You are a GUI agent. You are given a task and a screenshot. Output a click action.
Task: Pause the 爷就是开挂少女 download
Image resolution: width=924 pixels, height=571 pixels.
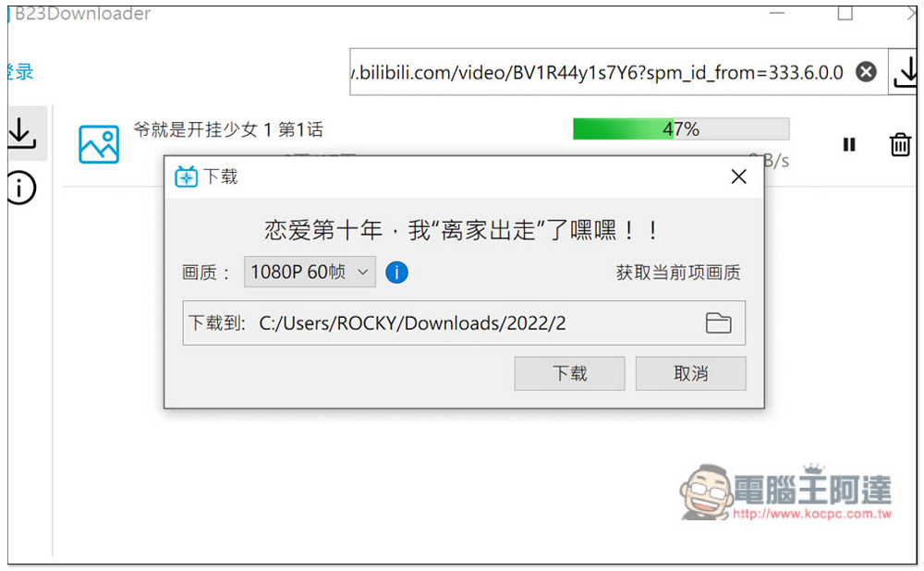[849, 144]
